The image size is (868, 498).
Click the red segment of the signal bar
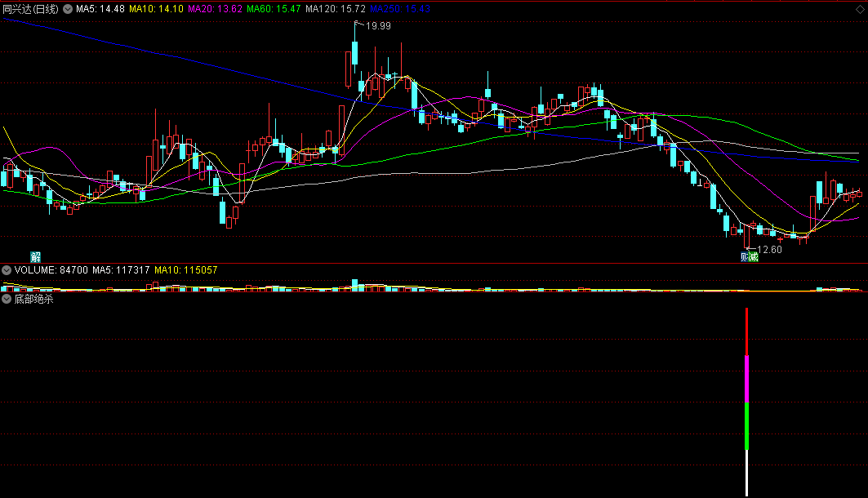coord(747,331)
